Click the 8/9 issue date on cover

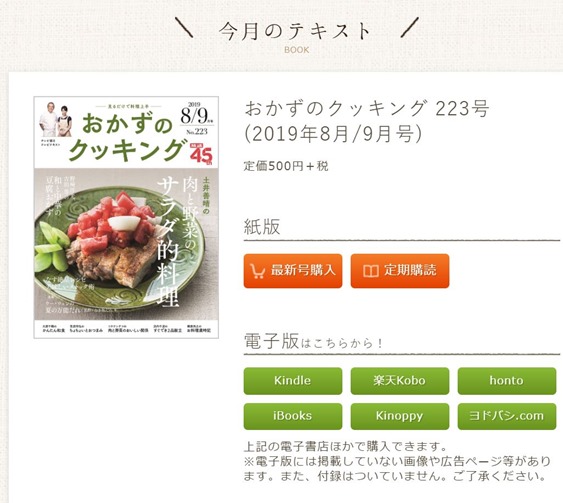tap(197, 116)
